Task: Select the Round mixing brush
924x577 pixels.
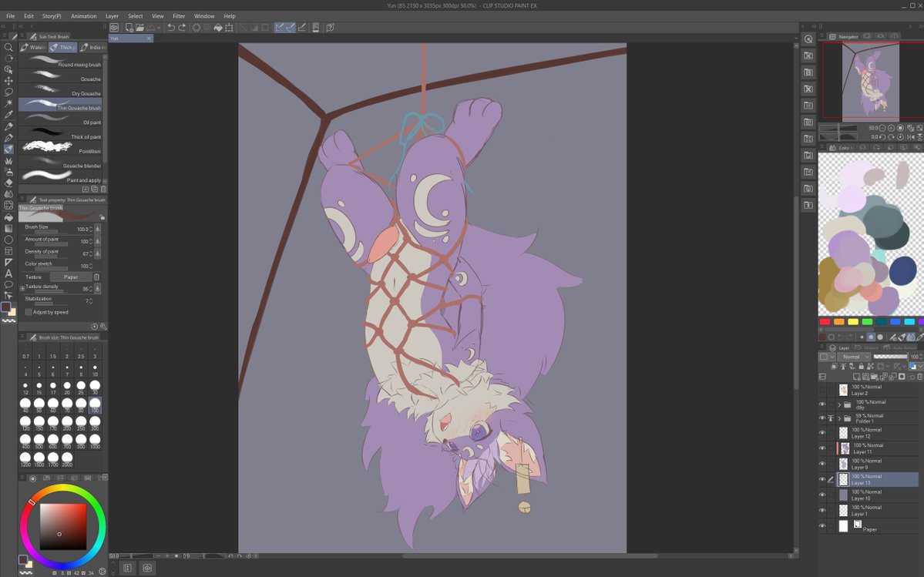Action: point(60,61)
